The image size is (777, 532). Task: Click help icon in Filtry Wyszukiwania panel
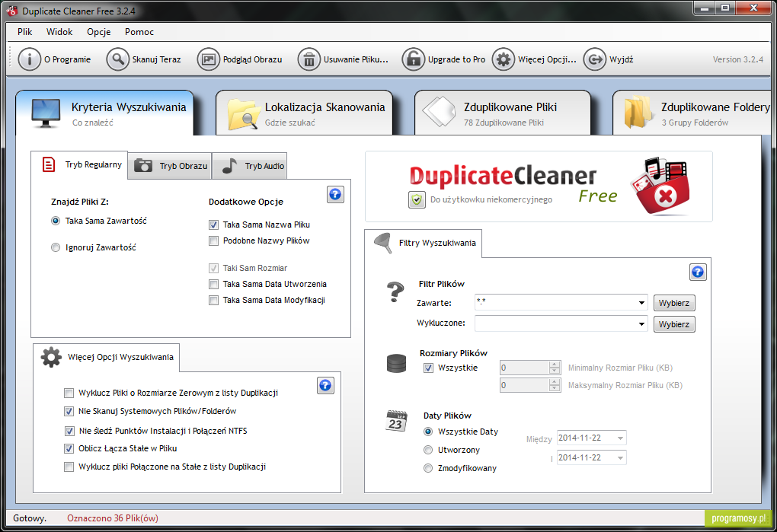pyautogui.click(x=698, y=272)
